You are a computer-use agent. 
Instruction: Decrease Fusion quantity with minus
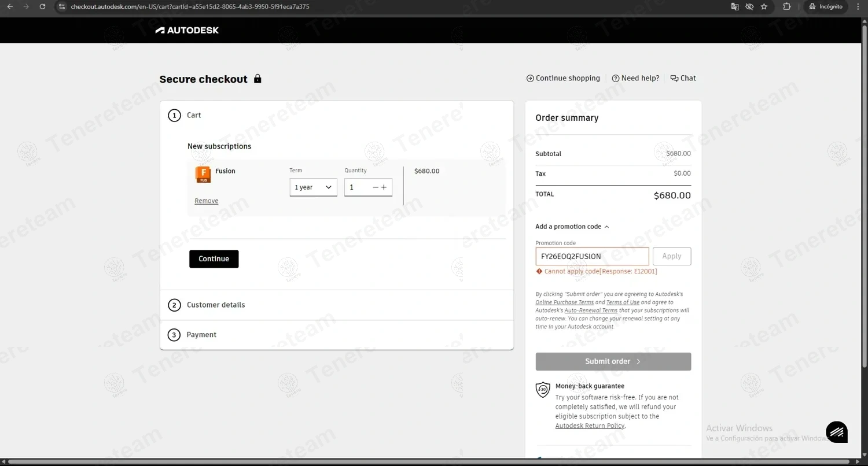376,187
